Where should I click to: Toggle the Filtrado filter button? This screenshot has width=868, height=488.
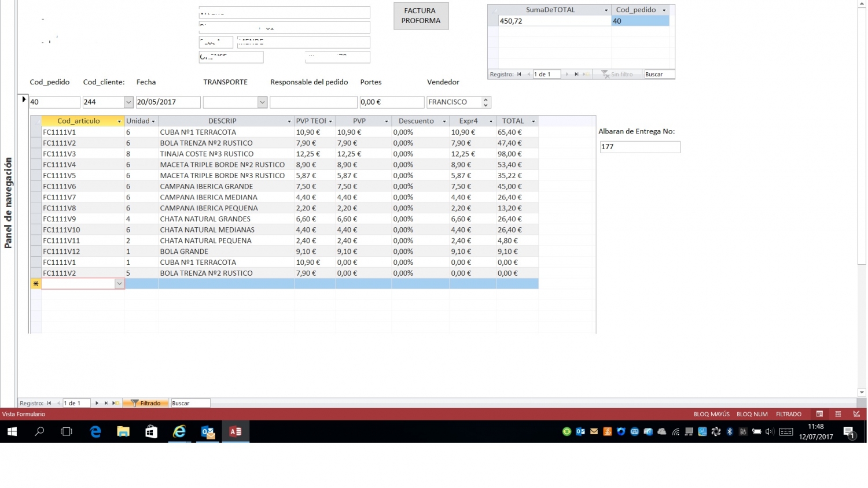(146, 403)
